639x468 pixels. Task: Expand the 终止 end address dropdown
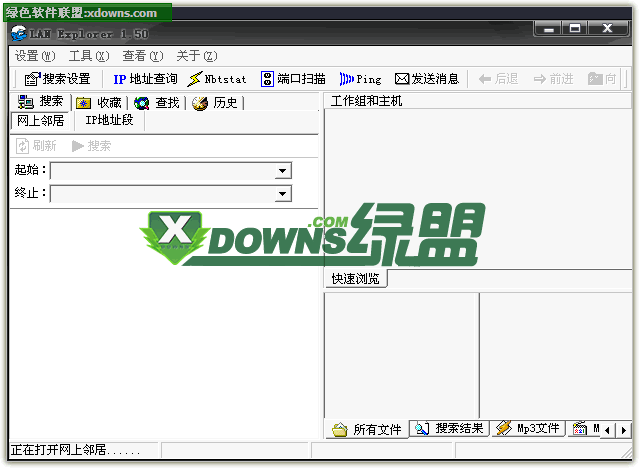tap(282, 194)
